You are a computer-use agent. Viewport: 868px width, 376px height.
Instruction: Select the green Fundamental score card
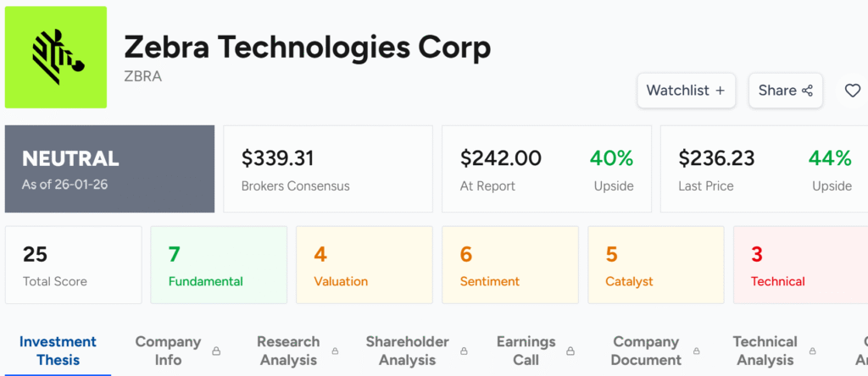click(x=219, y=265)
